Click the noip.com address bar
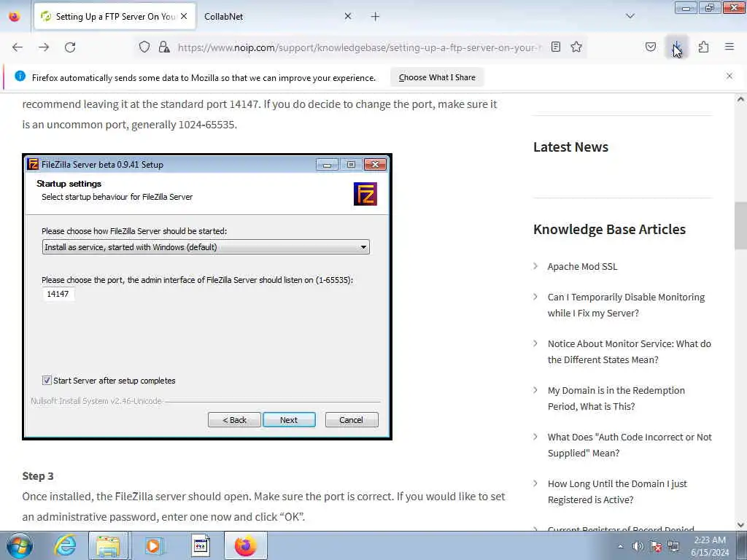 [360, 47]
